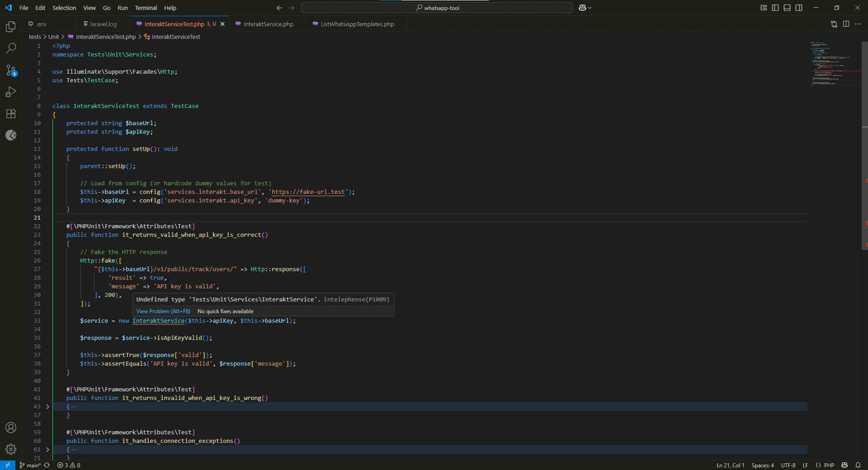Open Source Control showing 6 pending changes
This screenshot has height=470, width=868.
coord(11,70)
